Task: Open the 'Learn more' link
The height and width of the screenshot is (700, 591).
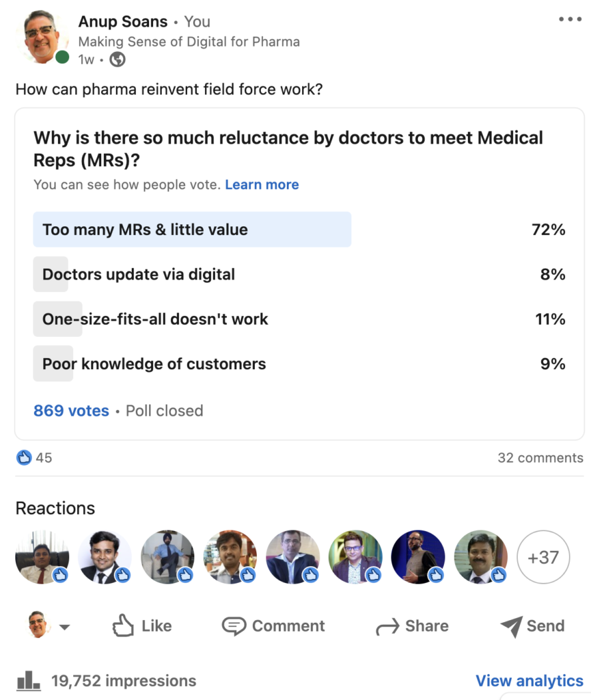Action: pyautogui.click(x=262, y=185)
